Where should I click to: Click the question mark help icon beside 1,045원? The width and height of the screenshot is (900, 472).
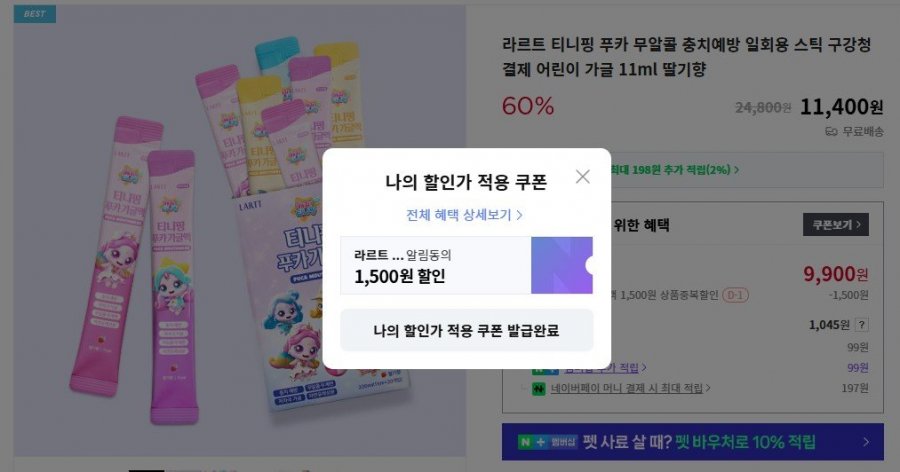(862, 325)
